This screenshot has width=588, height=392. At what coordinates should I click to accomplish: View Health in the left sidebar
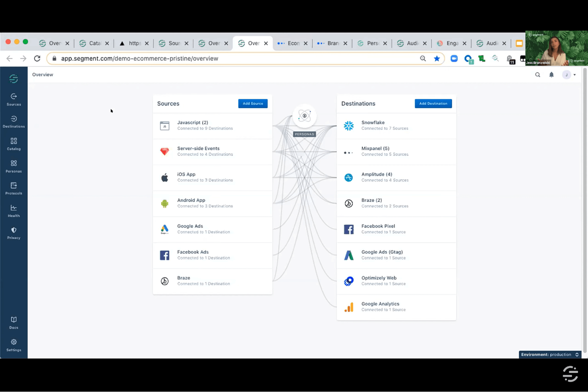point(14,210)
